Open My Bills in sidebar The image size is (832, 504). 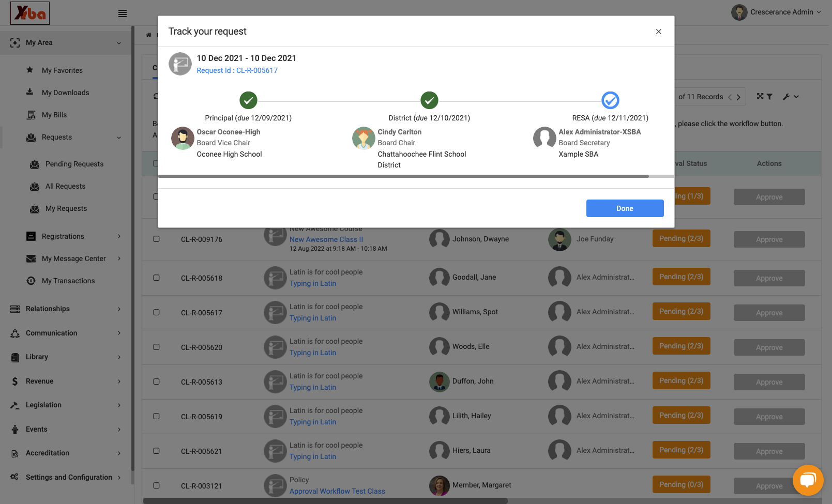[54, 115]
